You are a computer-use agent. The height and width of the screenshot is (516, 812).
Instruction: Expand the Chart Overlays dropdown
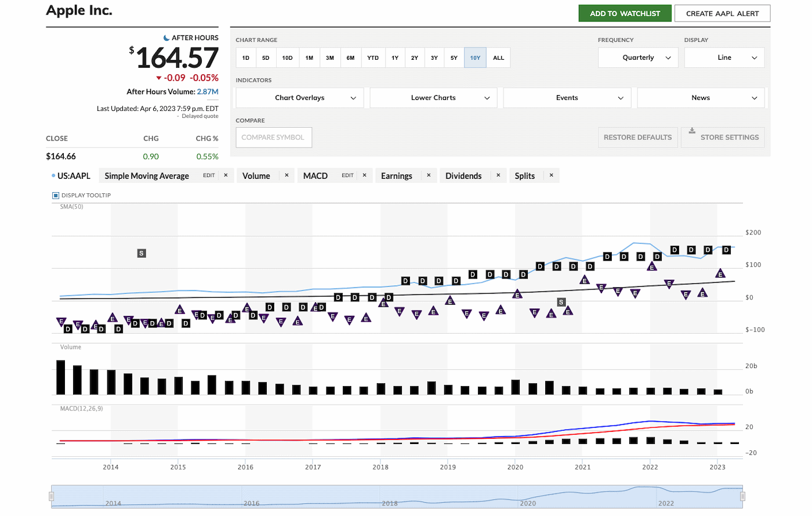pyautogui.click(x=300, y=98)
